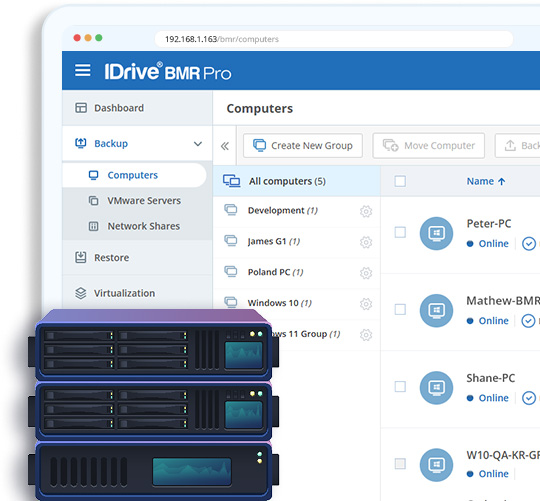Select the Backup menu section
This screenshot has width=540, height=501.
pyautogui.click(x=137, y=143)
